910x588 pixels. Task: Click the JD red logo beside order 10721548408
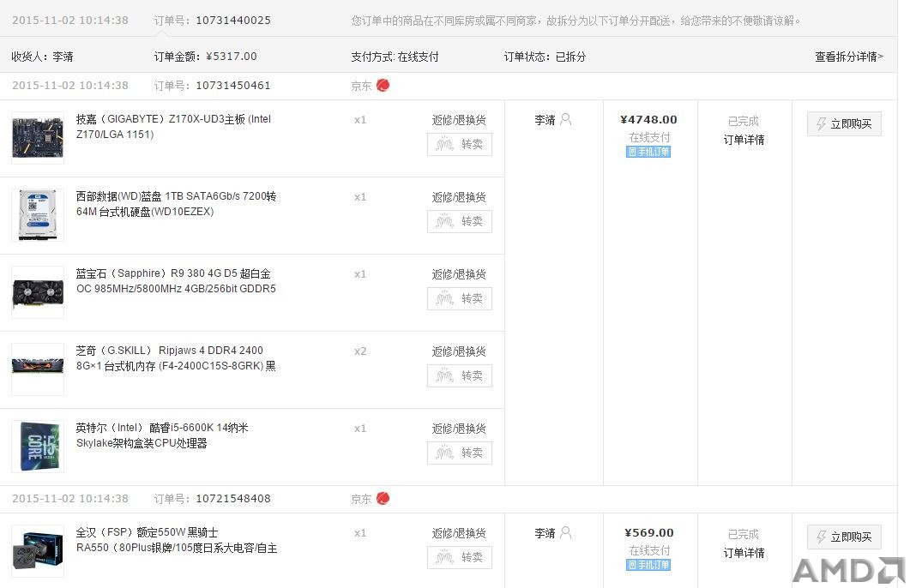tap(383, 498)
